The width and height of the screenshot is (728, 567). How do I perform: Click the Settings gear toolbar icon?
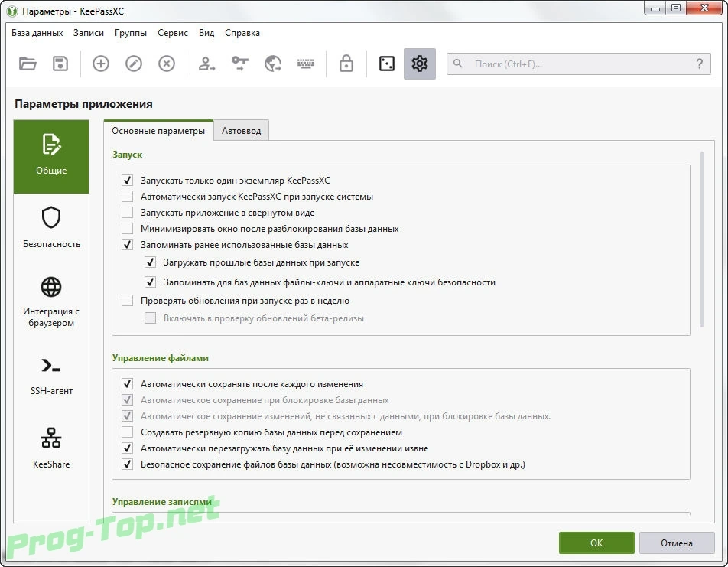point(420,64)
